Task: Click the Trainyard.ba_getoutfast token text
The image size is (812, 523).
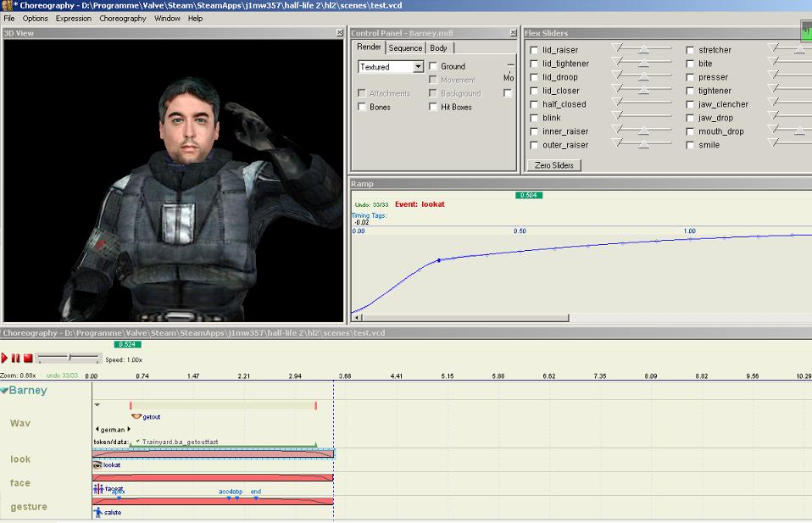Action: (181, 442)
